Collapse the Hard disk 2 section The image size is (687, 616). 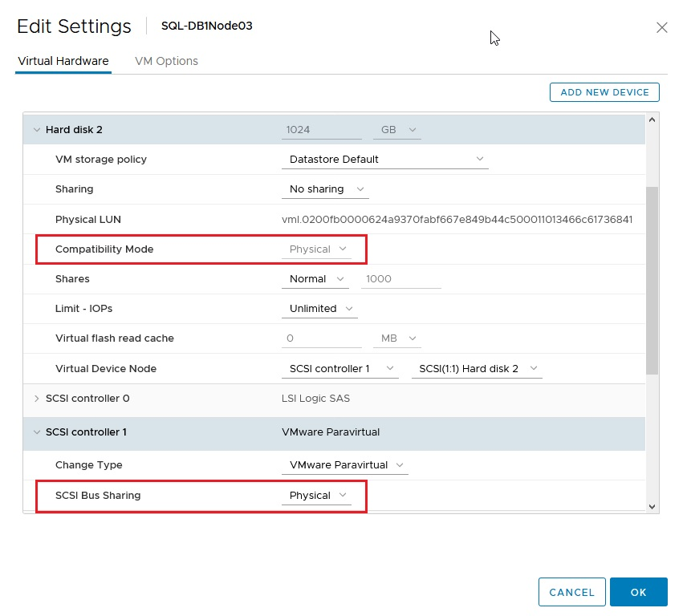[36, 130]
